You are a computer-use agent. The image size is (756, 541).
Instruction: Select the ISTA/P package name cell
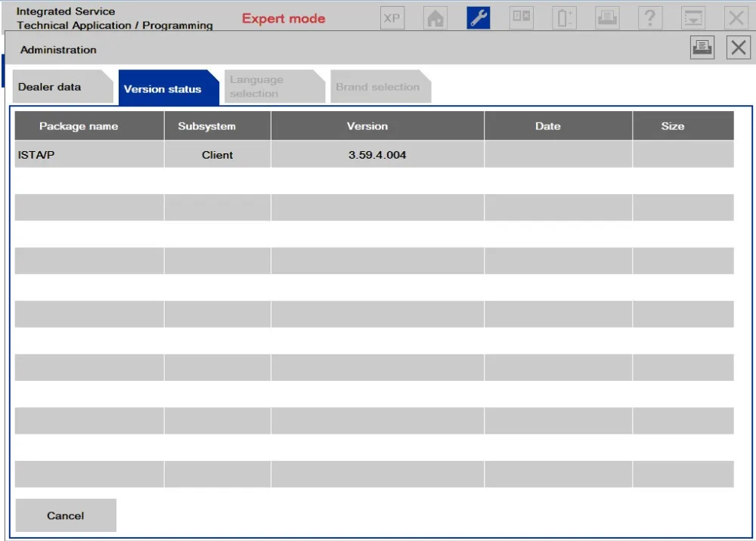tap(89, 154)
